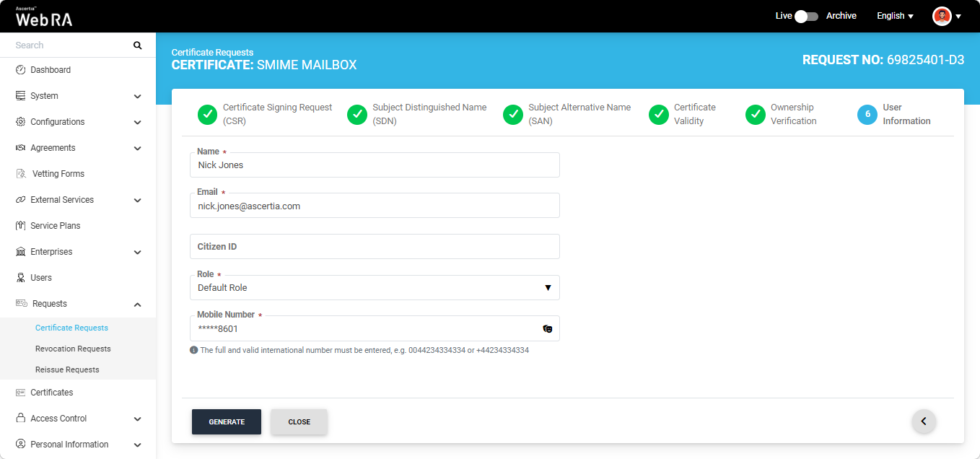Click the Service Plans icon
This screenshot has width=980, height=459.
pos(21,226)
